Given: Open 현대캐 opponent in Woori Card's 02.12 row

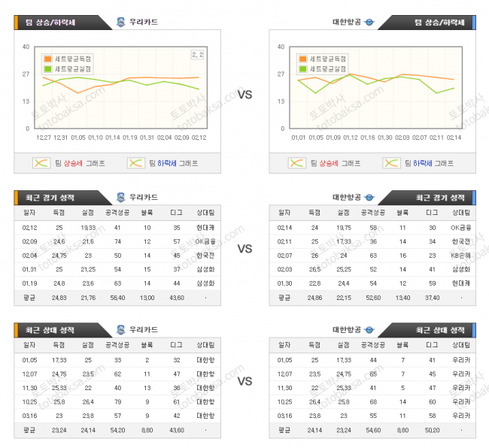Looking at the screenshot, I should coord(205,227).
